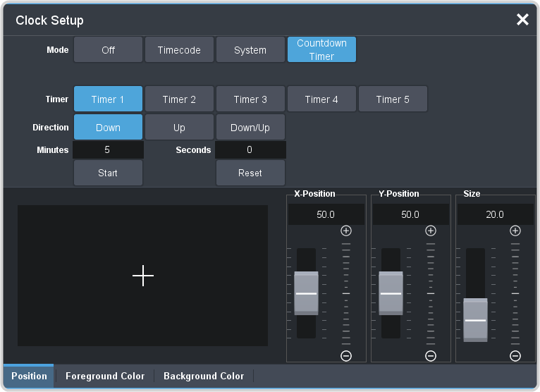Select Countdown Timer mode
This screenshot has width=540, height=392.
point(321,49)
